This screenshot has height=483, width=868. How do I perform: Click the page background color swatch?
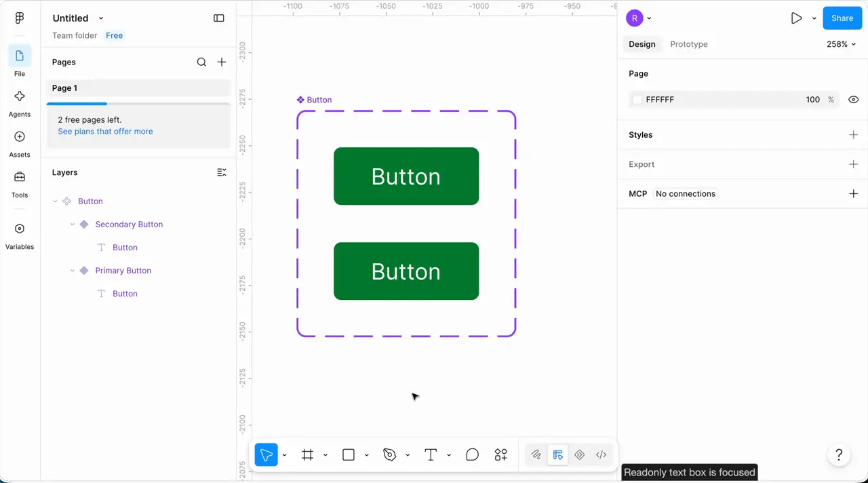[637, 100]
